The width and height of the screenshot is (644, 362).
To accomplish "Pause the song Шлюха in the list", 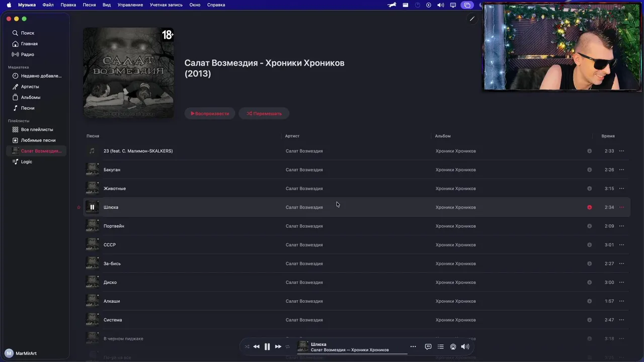I will 92,207.
